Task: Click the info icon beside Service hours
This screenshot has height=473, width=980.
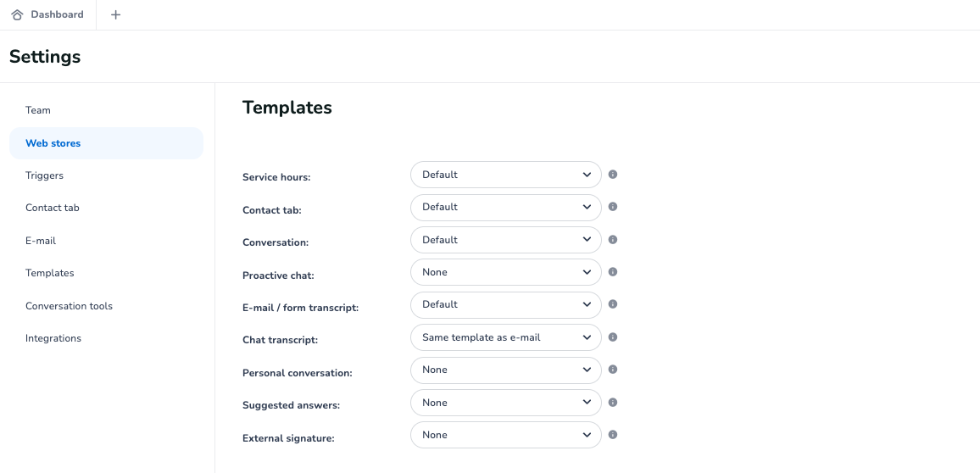Action: tap(613, 175)
